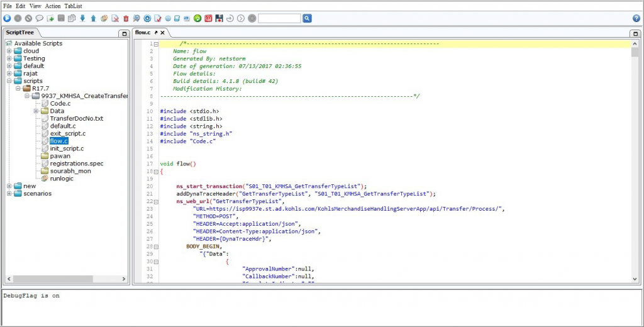
Task: Select the flow.c editor tab
Action: click(143, 33)
